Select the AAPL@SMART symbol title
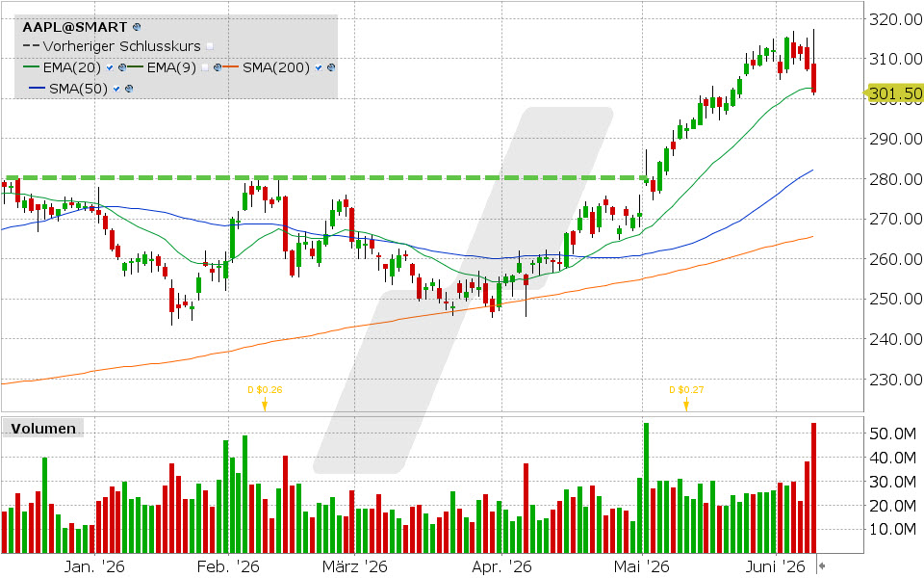 pos(75,27)
